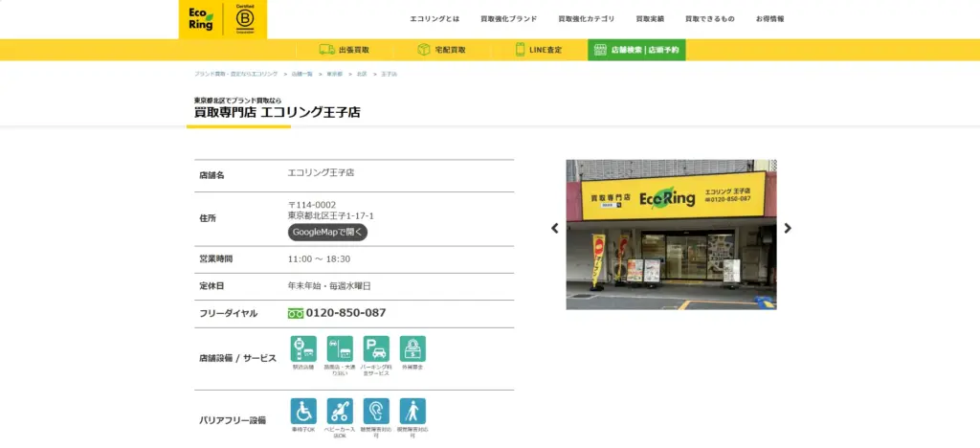Click the Eco Ring logo

(x=199, y=18)
